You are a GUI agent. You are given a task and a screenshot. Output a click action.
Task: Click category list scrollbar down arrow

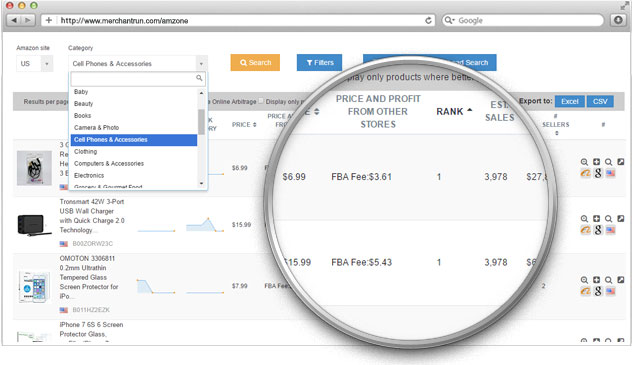[x=201, y=184]
